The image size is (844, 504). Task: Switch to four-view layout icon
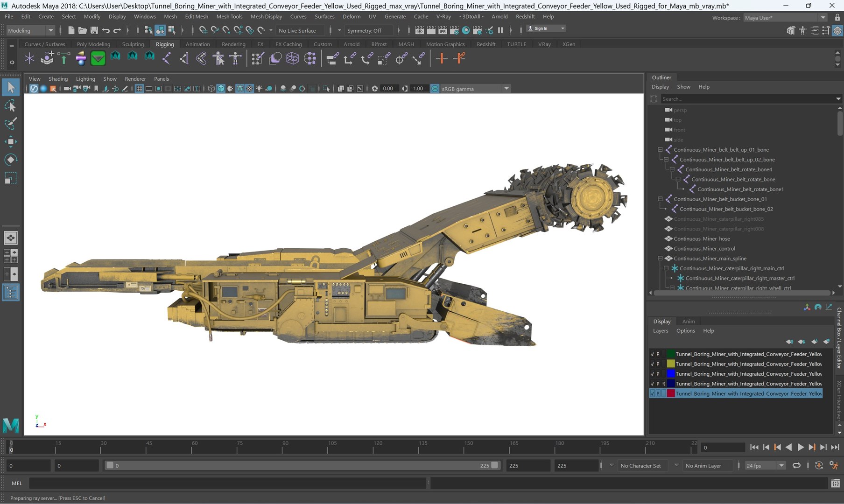tap(11, 256)
